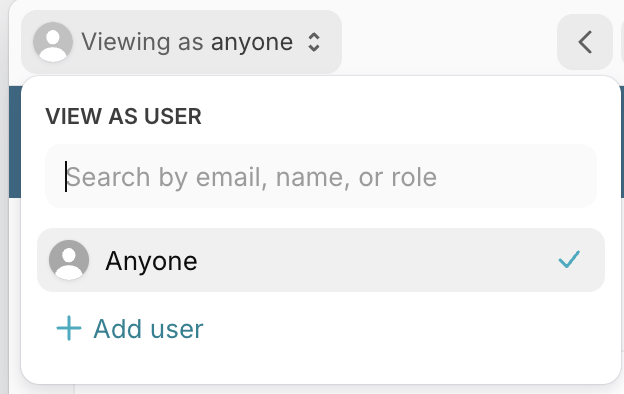The width and height of the screenshot is (624, 394).
Task: Click the gray avatar beside Viewing as anyone
Action: click(53, 42)
